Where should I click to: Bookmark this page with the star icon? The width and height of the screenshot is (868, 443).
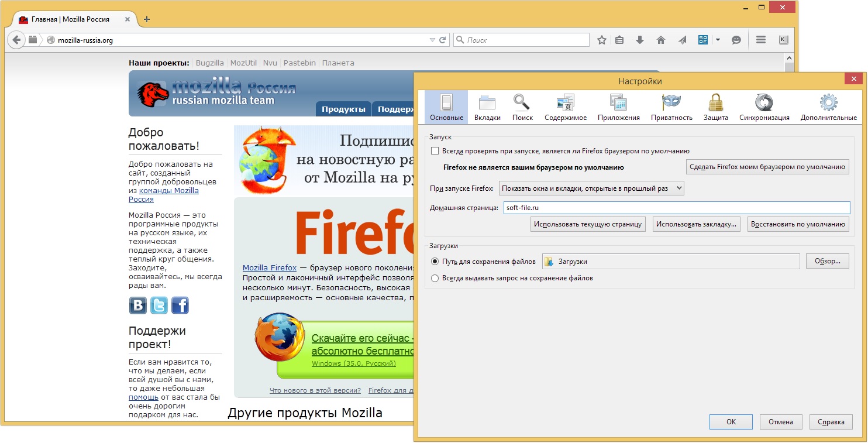[602, 40]
